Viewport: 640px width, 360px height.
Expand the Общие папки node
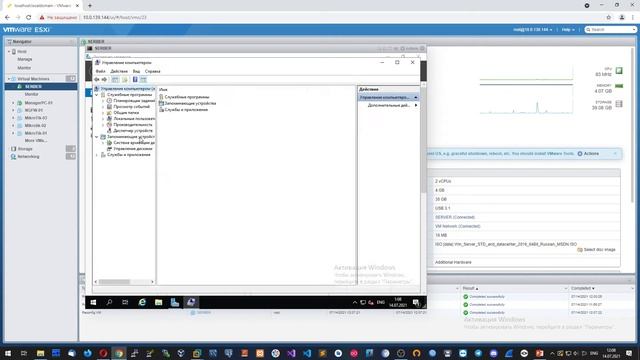[x=103, y=113]
